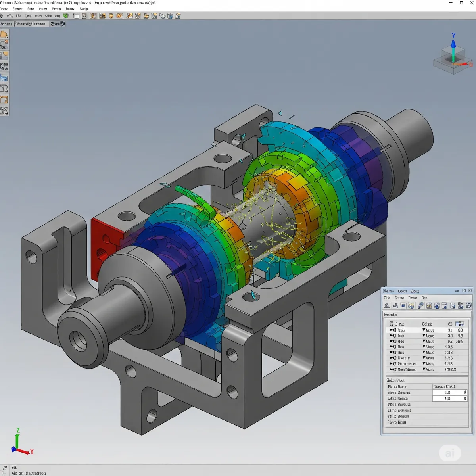This screenshot has height=476, width=476.
Task: Open the 'Bsitas' menu in floating panel
Action: click(x=413, y=298)
